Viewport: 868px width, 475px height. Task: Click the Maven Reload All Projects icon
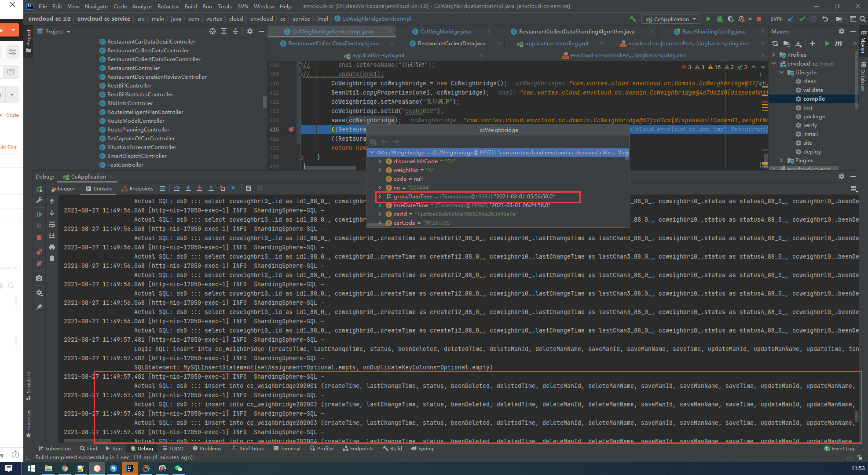[775, 44]
